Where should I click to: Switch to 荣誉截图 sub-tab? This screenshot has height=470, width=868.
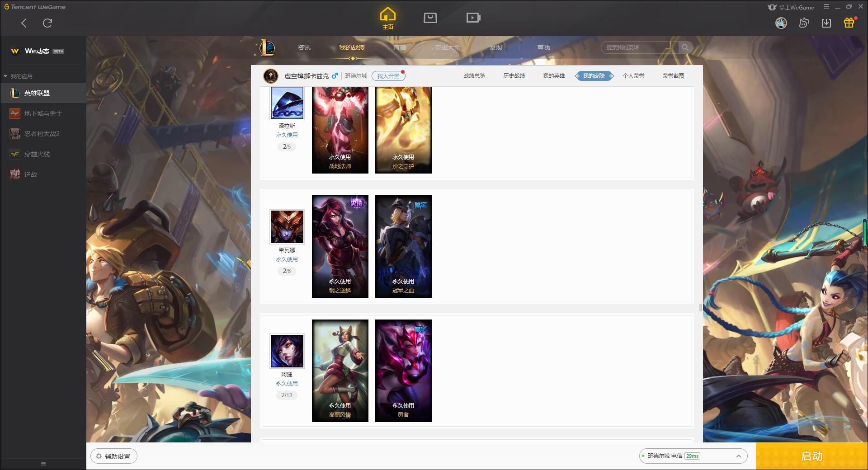coord(673,76)
